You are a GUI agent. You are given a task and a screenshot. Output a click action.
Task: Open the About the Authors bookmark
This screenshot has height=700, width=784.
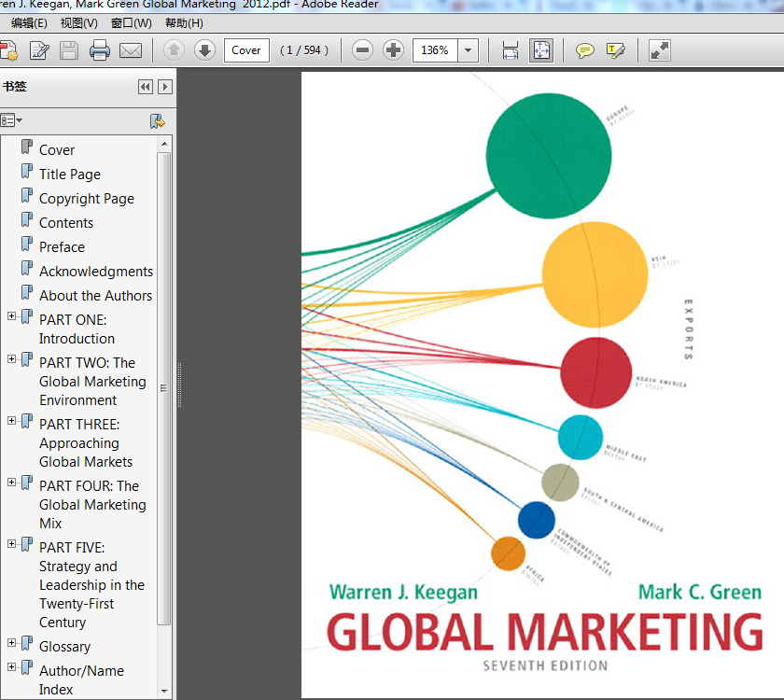pyautogui.click(x=95, y=296)
